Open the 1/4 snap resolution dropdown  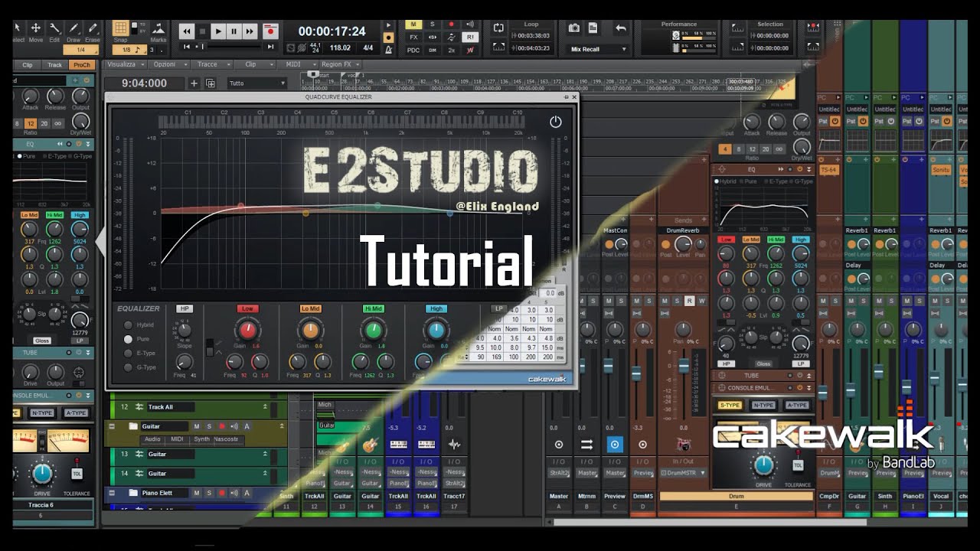point(80,50)
